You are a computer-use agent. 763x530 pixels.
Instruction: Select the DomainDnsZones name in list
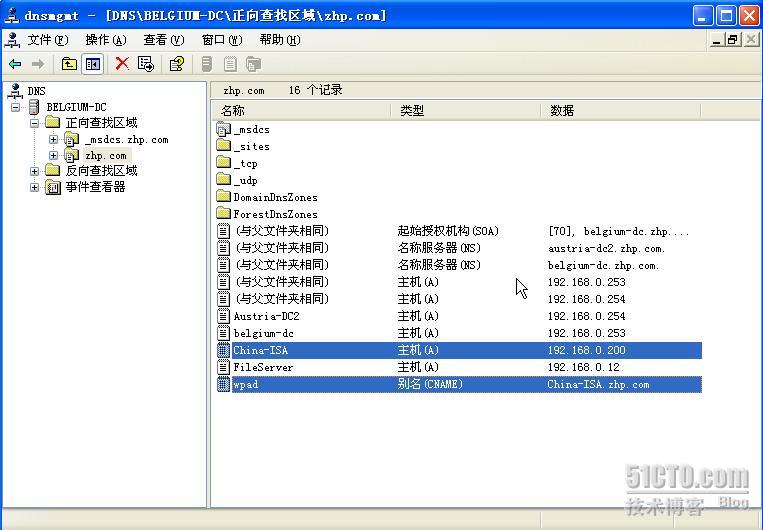click(275, 197)
